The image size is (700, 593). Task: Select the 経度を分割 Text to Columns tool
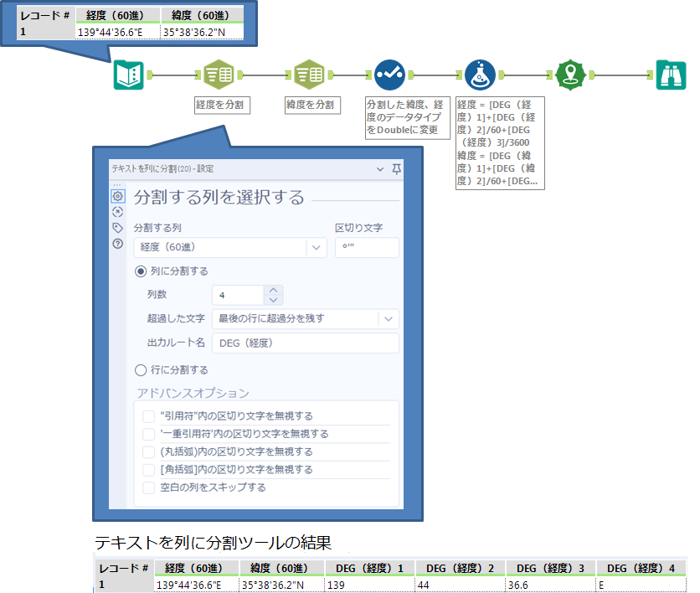click(219, 74)
